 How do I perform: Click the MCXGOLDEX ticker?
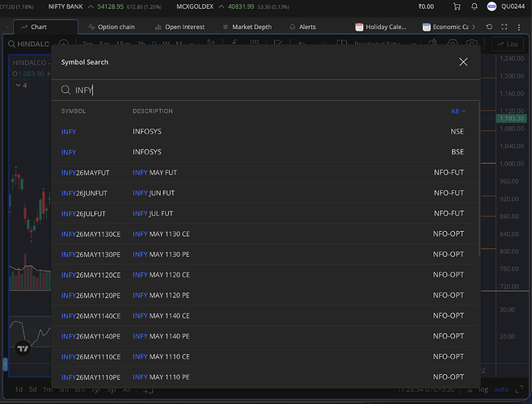tap(233, 6)
